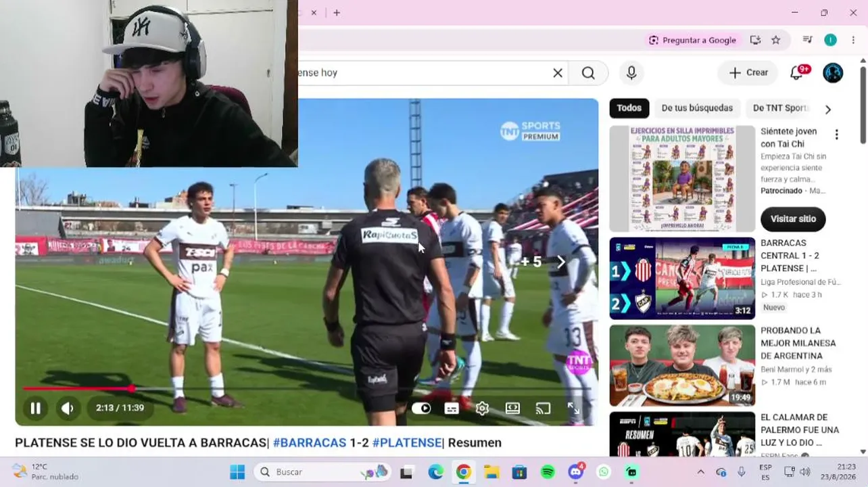Image resolution: width=868 pixels, height=487 pixels.
Task: Open Chrome three-dot menu
Action: (x=853, y=40)
